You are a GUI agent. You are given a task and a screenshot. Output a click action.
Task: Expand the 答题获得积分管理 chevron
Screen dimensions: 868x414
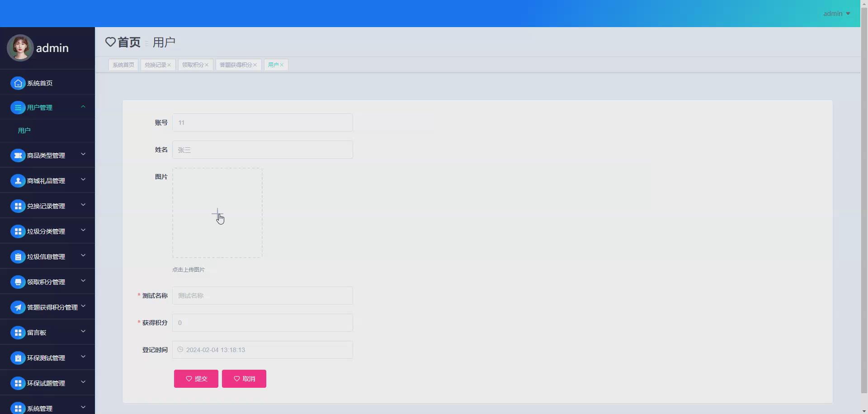[83, 306]
